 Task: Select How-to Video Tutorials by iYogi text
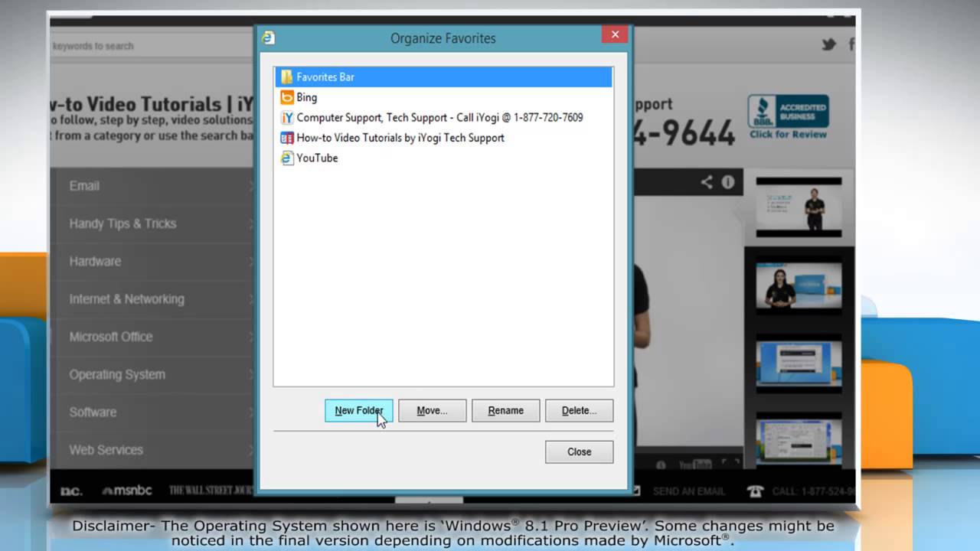[x=400, y=138]
